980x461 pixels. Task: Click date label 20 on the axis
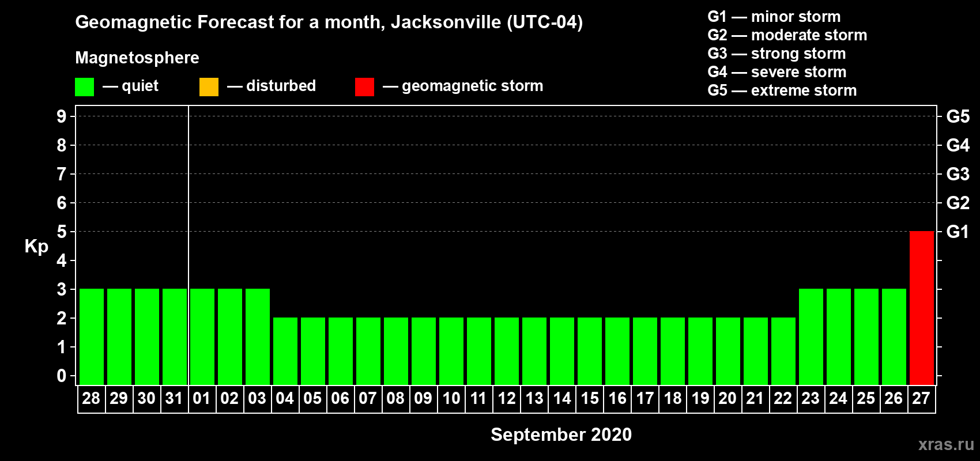[728, 398]
